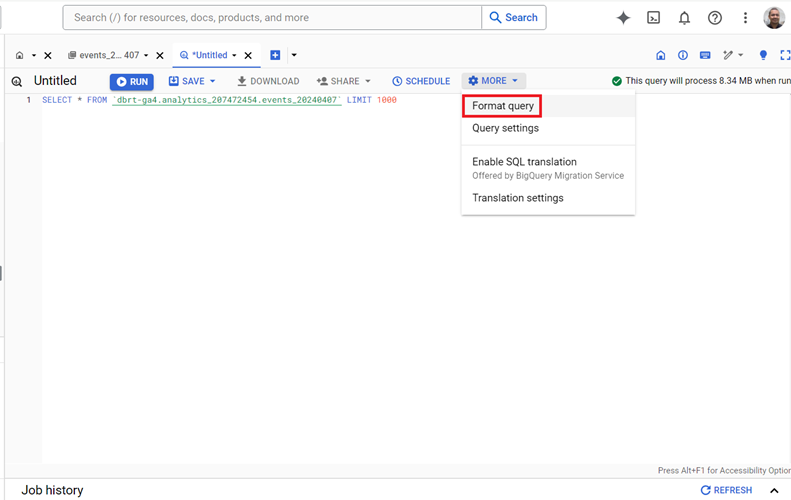This screenshot has height=500, width=791.
Task: Open Gemini AI sparkle icon
Action: (623, 18)
